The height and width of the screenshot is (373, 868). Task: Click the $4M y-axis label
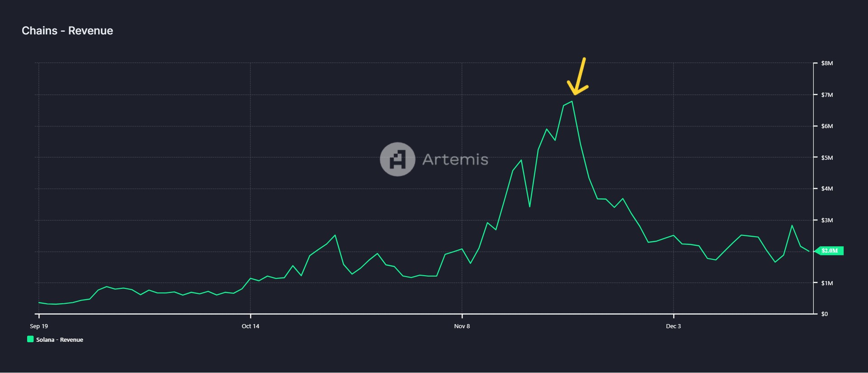coord(827,188)
